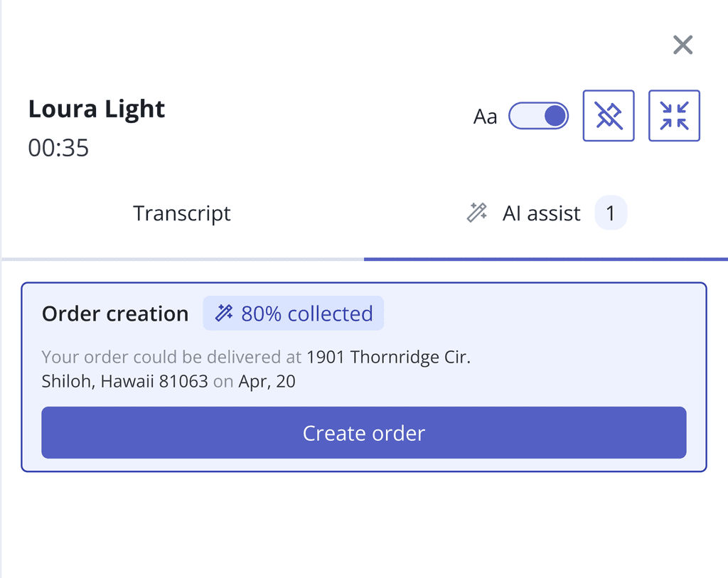Click the AI assist count badge showing 1
Image resolution: width=728 pixels, height=578 pixels.
(x=611, y=213)
